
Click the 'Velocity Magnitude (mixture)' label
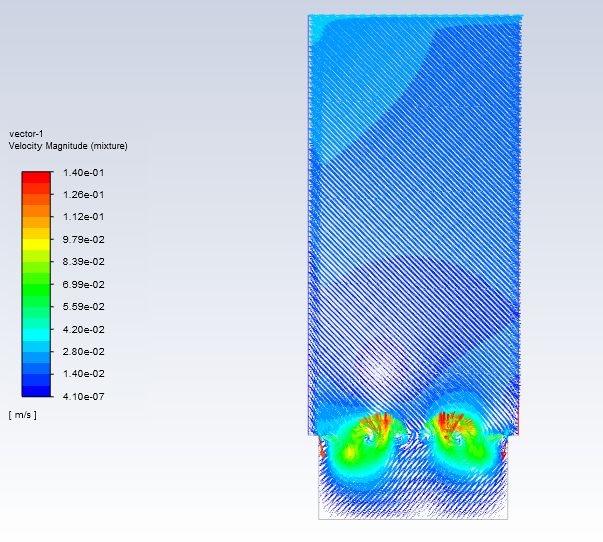click(x=68, y=146)
